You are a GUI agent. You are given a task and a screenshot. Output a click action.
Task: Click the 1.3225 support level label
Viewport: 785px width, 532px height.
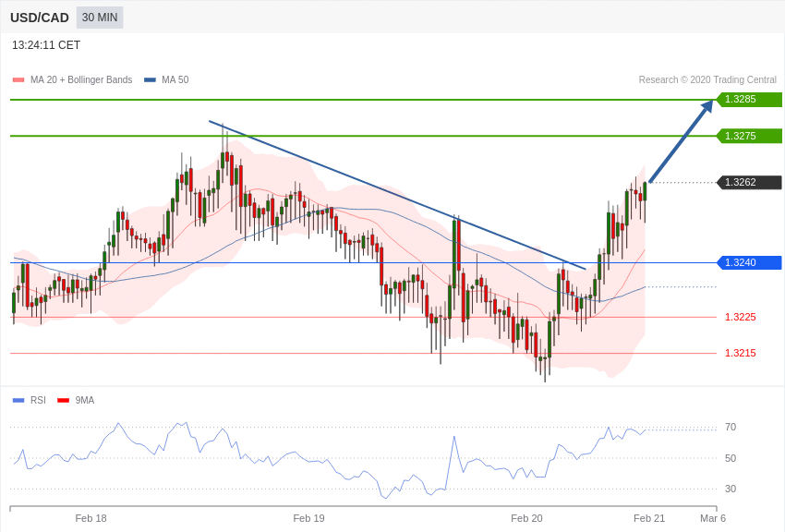[x=741, y=317]
